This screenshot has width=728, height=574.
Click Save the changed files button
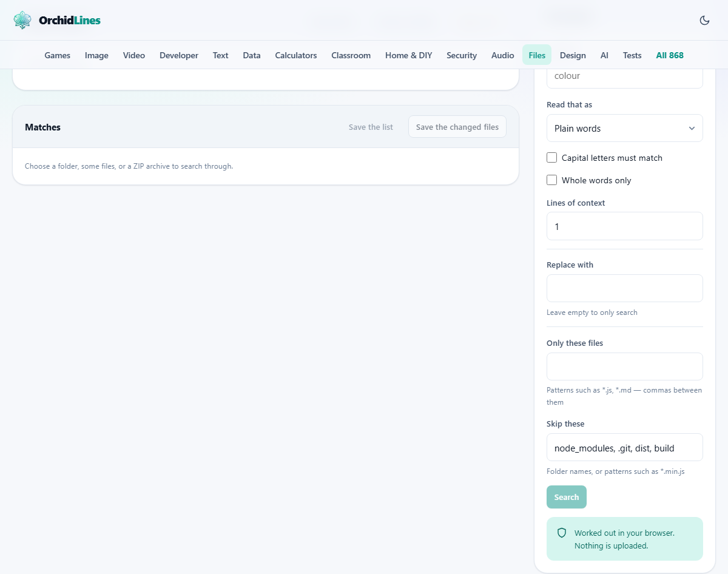pos(457,127)
